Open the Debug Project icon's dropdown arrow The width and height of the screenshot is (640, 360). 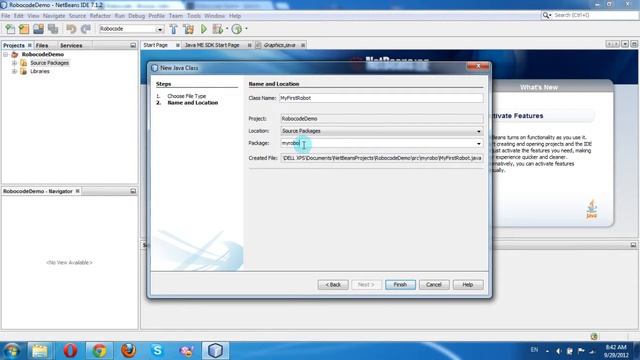pos(227,29)
